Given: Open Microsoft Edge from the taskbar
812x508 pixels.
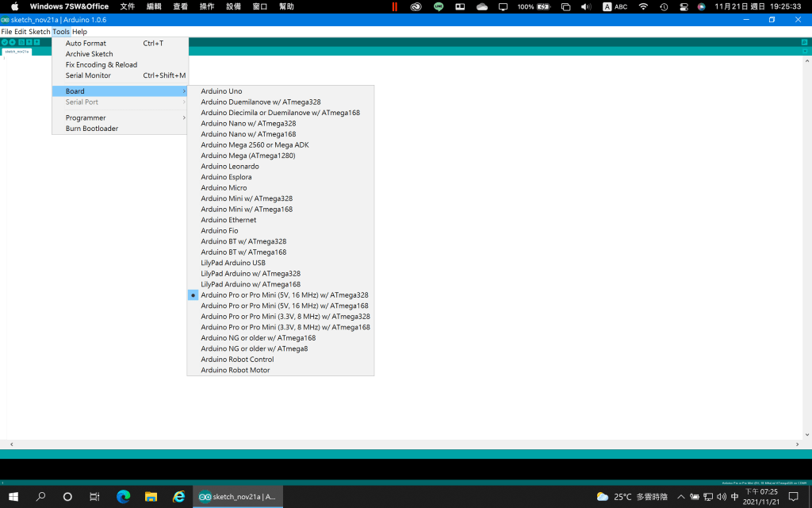Looking at the screenshot, I should [123, 497].
